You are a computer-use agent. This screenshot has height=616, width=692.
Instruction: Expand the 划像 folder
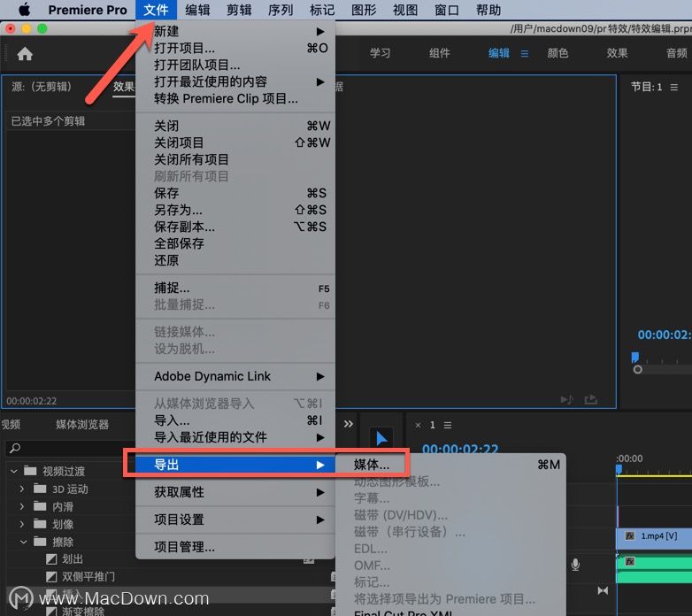coord(21,524)
